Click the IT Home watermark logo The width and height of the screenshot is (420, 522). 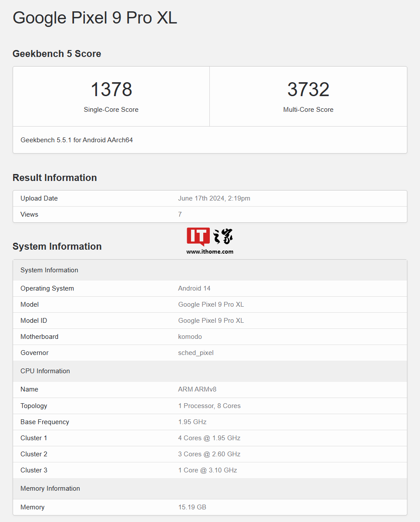210,236
